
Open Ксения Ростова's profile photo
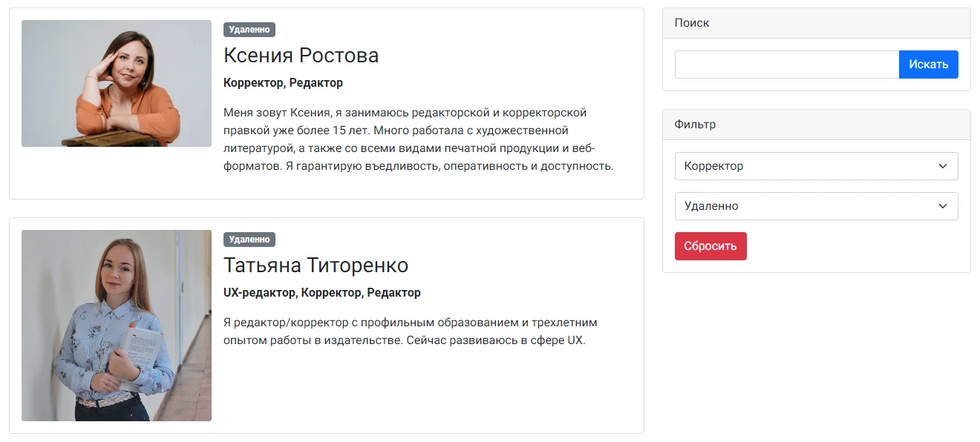point(117,83)
